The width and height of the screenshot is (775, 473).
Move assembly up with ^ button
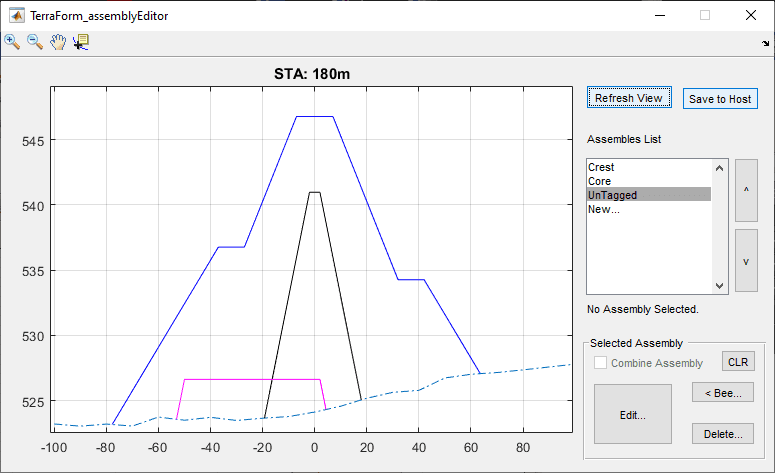coord(746,190)
